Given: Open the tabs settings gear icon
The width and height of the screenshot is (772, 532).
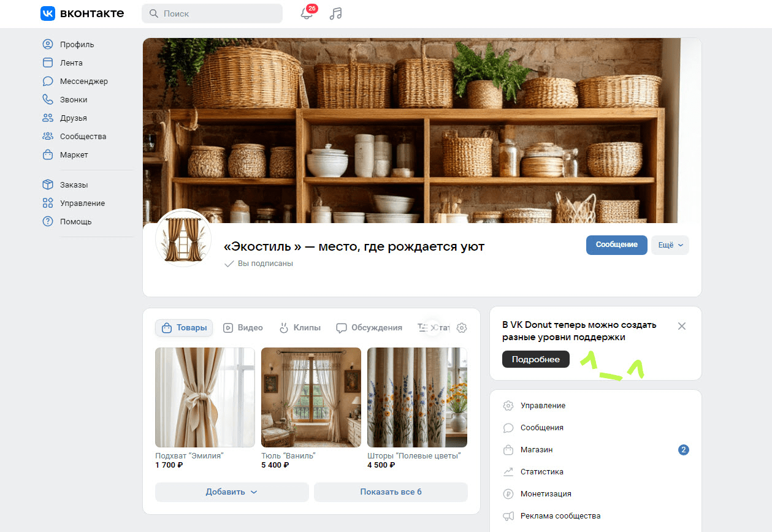Looking at the screenshot, I should point(462,328).
